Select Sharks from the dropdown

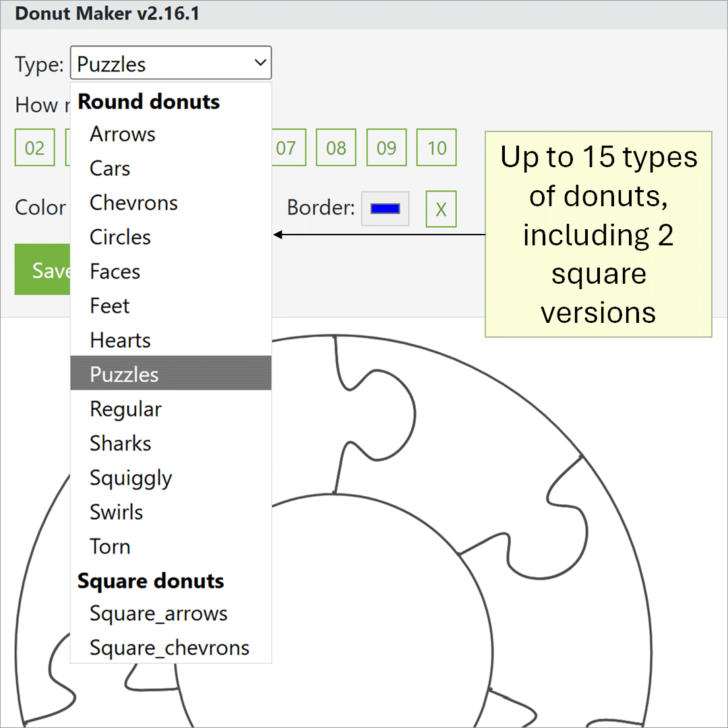[x=120, y=444]
